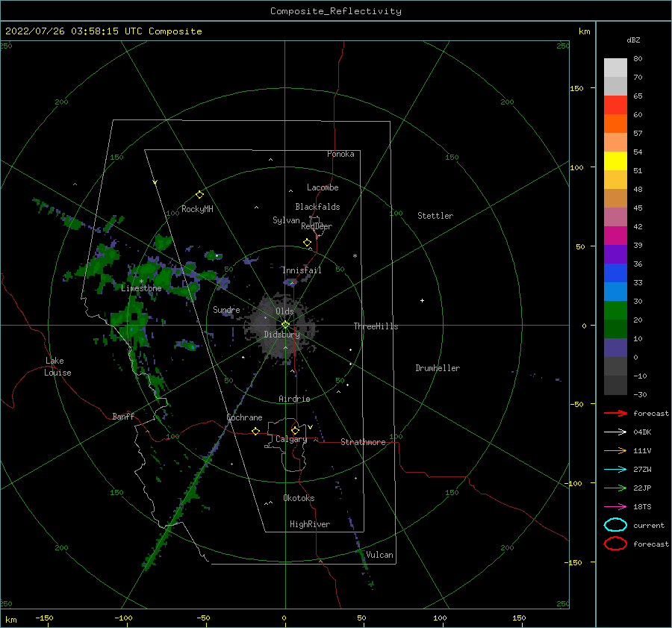Select the slate purple 0-10 dBZ swatch

tap(615, 348)
